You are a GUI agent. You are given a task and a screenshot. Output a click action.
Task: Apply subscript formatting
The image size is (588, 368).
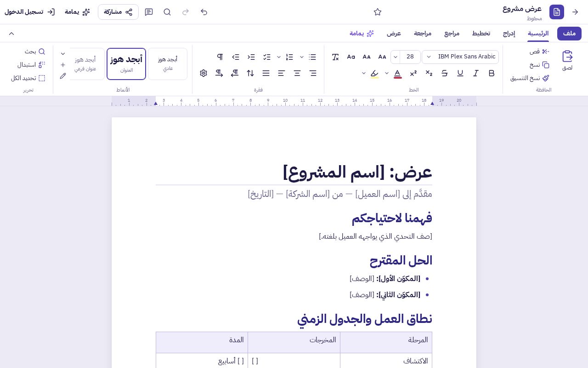coord(429,73)
